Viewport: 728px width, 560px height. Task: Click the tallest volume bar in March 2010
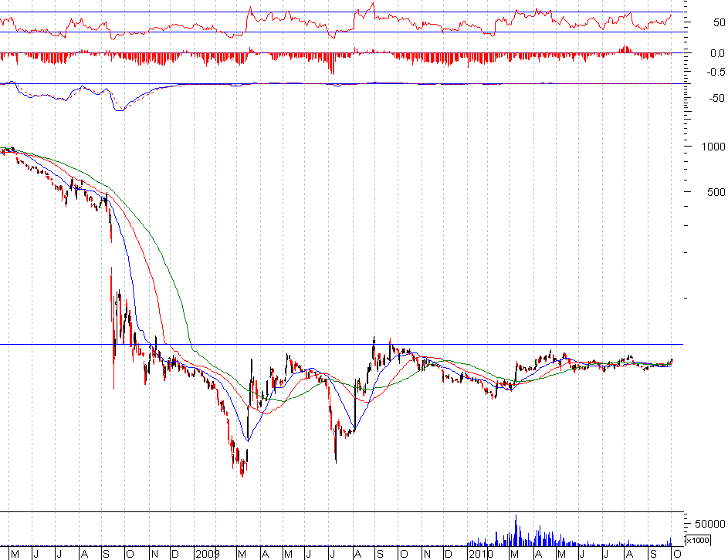[x=516, y=530]
